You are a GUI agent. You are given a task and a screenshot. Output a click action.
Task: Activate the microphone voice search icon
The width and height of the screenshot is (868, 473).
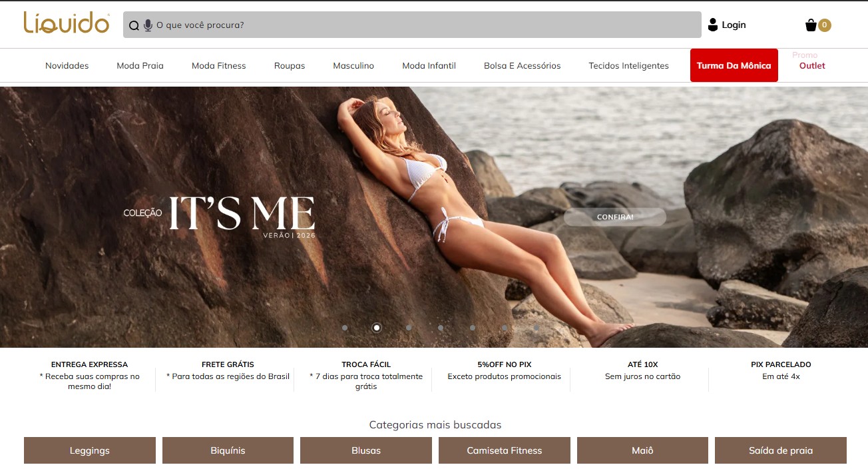tap(148, 25)
